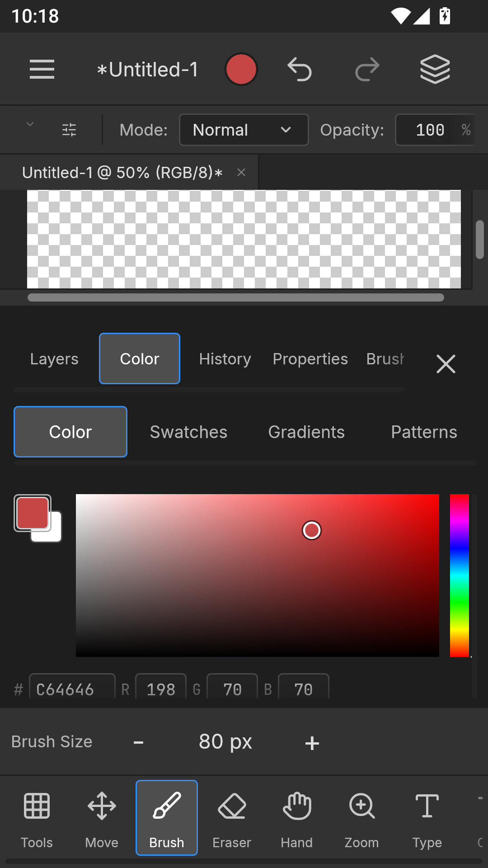Edit the R value field showing 198
The height and width of the screenshot is (868, 488).
click(x=161, y=687)
